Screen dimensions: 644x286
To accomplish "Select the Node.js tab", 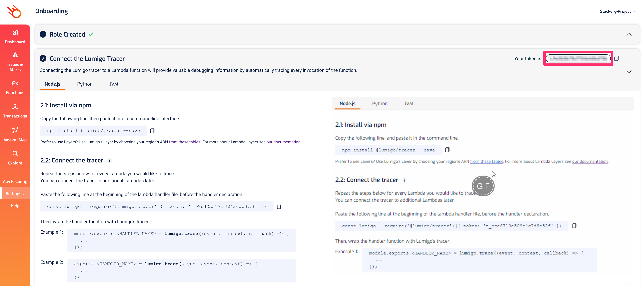I will 53,84.
